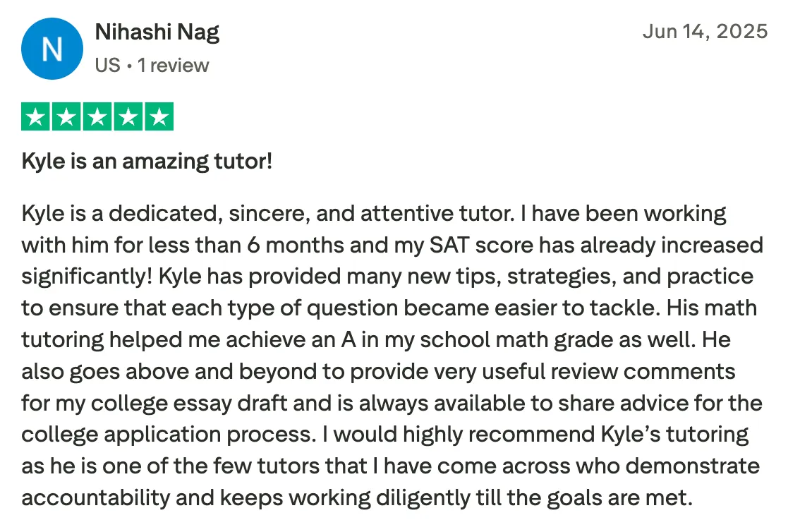This screenshot has height=532, width=800.
Task: Click the phrase Kyle's tutoring in the review
Action: tap(674, 435)
